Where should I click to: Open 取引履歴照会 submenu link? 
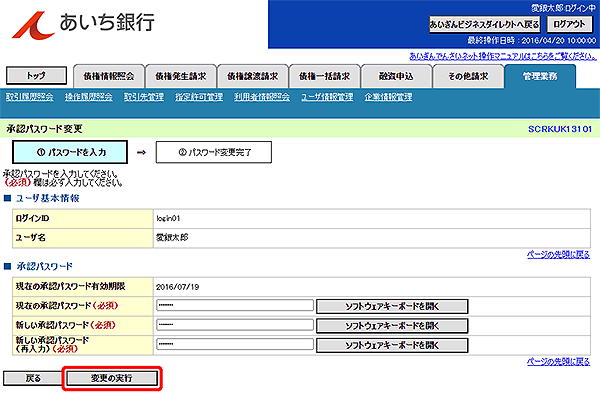tap(29, 97)
